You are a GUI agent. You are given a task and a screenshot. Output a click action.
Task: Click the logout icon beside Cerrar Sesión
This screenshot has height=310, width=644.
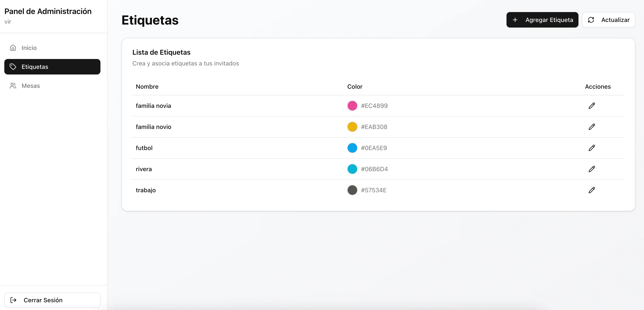point(14,300)
